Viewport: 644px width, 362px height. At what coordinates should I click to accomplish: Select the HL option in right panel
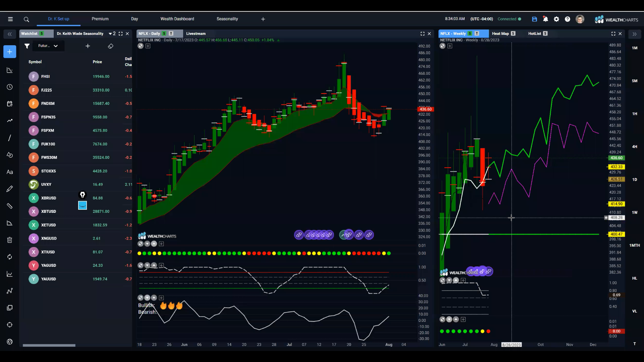[635, 278]
